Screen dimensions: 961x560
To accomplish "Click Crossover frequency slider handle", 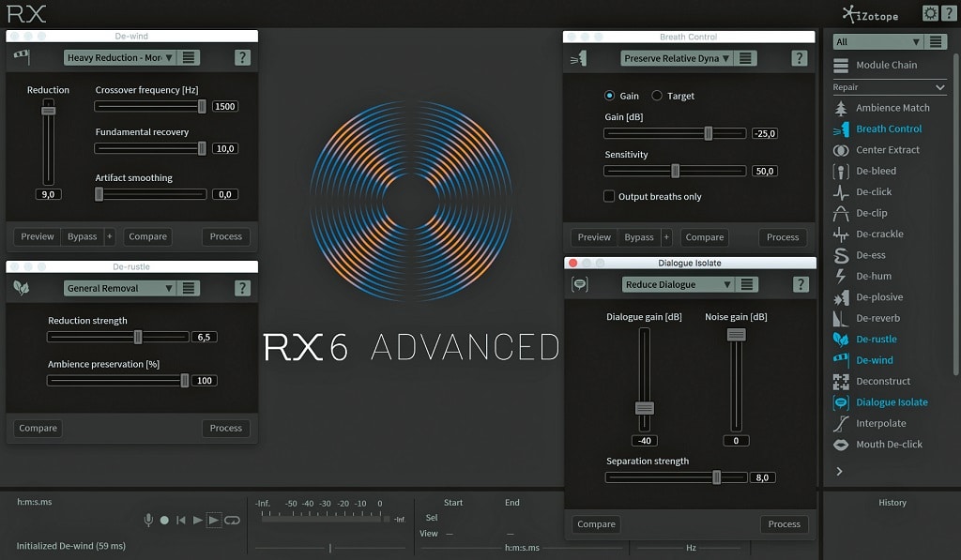I will [x=202, y=107].
